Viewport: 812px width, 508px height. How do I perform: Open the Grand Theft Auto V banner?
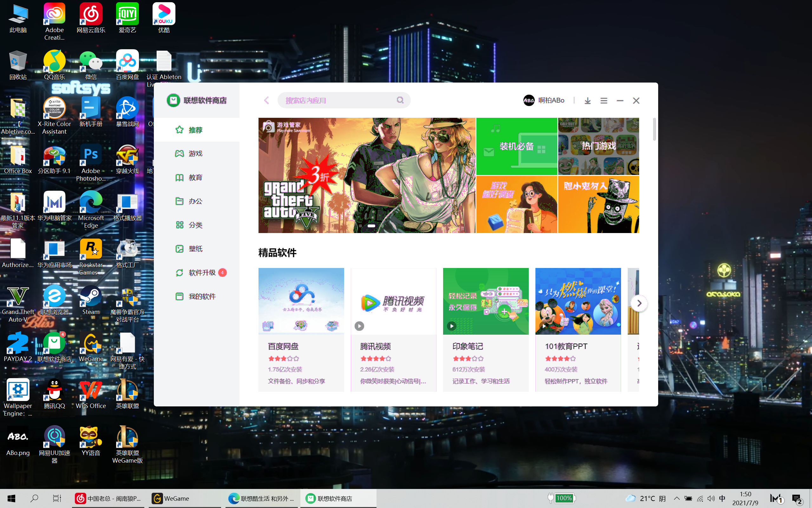[367, 175]
